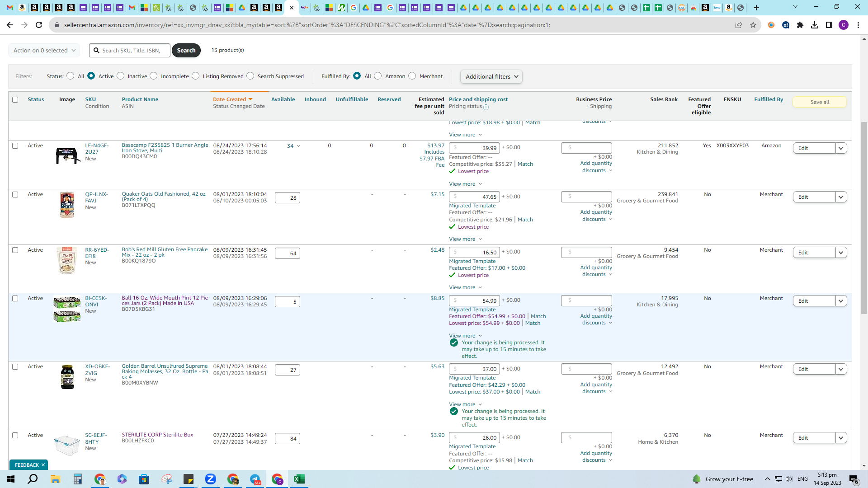This screenshot has height=488, width=868.
Task: Sort table by Date Created column
Action: [232, 99]
